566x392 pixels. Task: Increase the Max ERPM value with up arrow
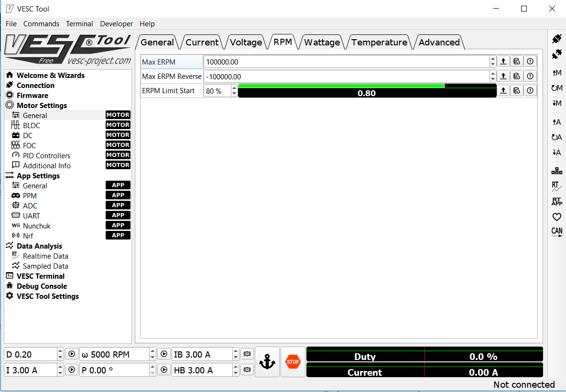[493, 59]
